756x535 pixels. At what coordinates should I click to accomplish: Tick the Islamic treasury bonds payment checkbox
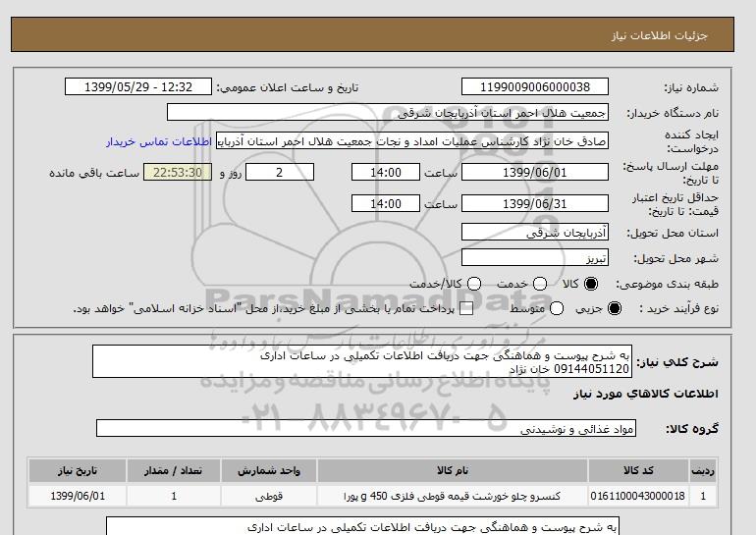[x=466, y=309]
